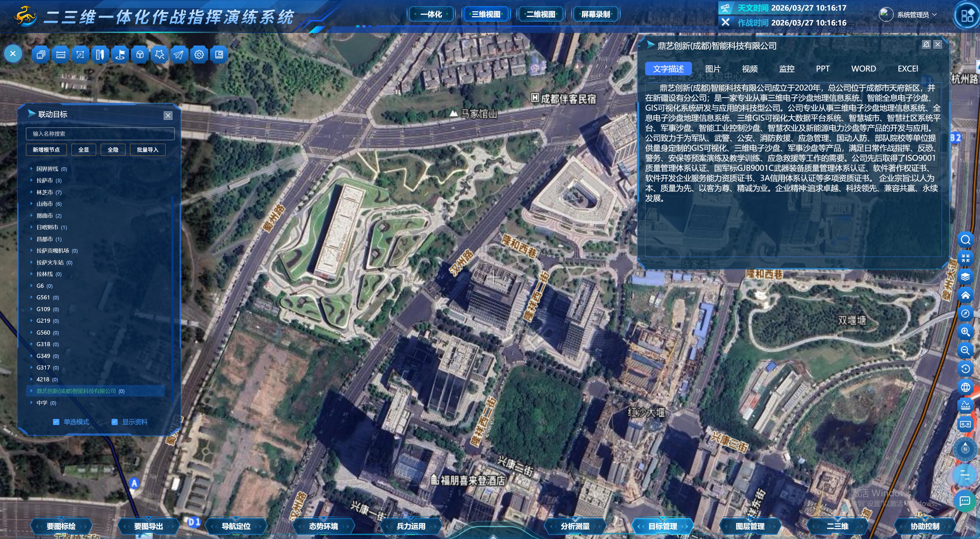Click the VR goggles icon
Screen dimensions: 980x539
965,424
